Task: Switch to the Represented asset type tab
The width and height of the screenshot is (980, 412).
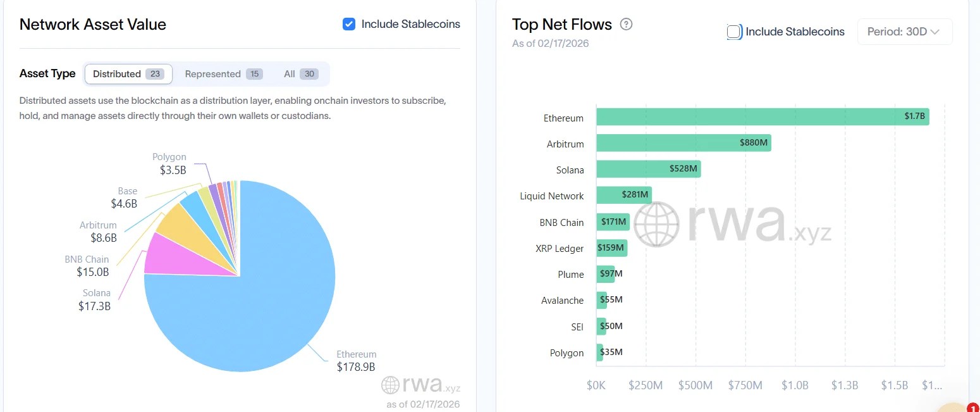Action: (x=223, y=74)
